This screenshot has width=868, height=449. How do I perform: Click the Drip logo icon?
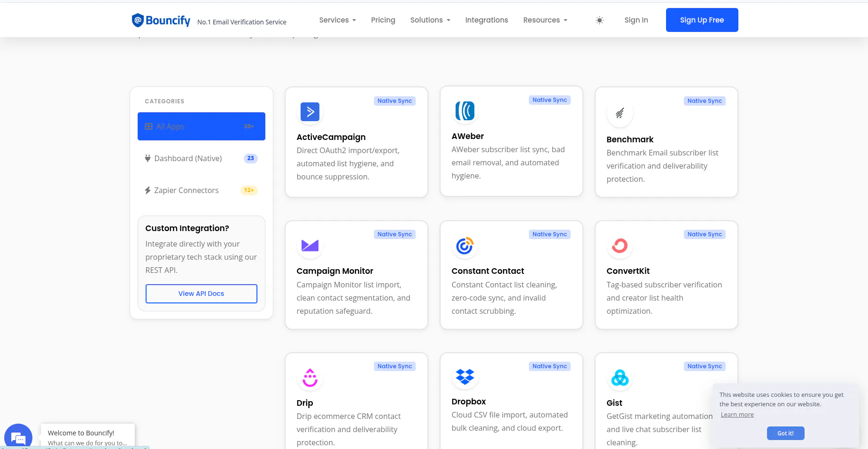click(310, 378)
